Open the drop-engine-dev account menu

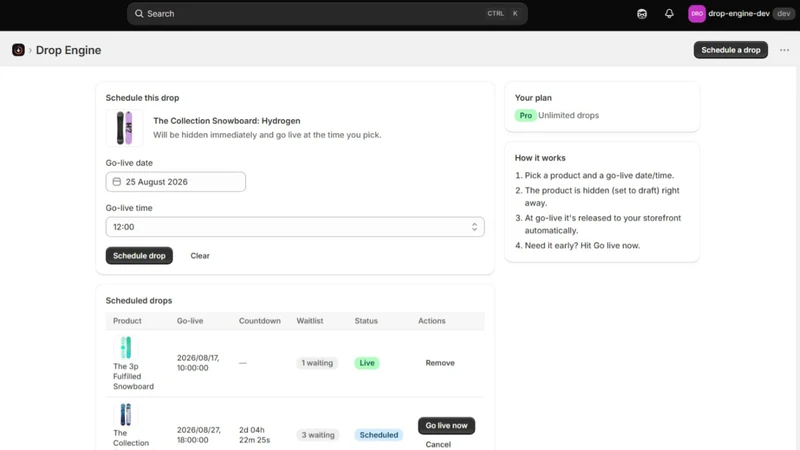click(740, 14)
